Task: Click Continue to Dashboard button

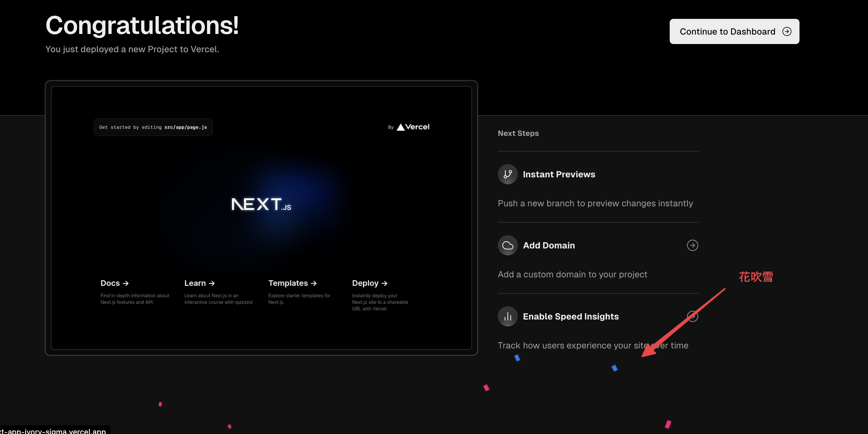Action: tap(734, 31)
